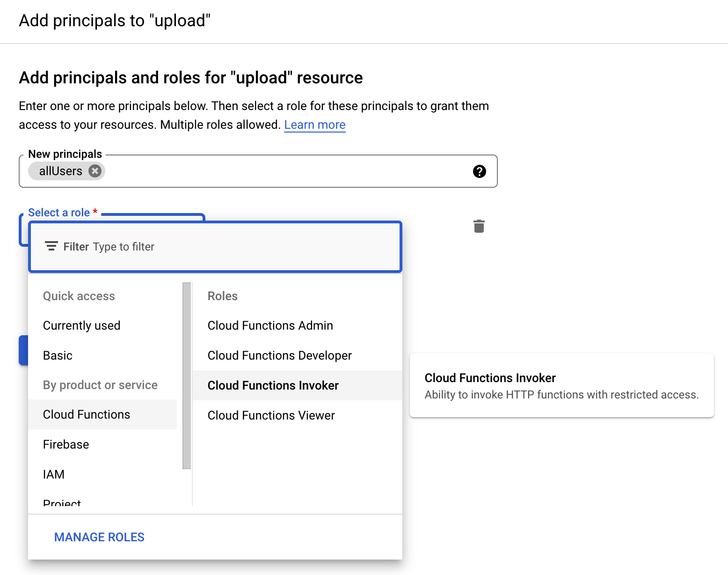Select Currently used in Quick access

pyautogui.click(x=81, y=325)
